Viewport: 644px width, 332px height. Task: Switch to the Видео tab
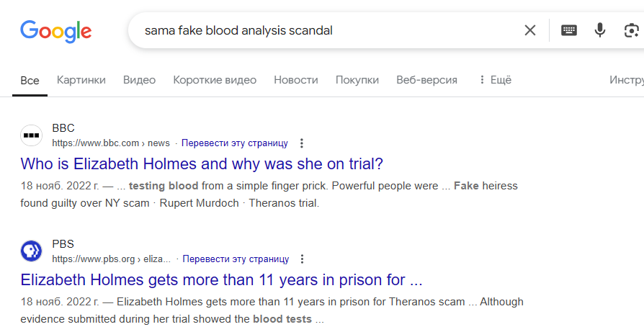[139, 80]
